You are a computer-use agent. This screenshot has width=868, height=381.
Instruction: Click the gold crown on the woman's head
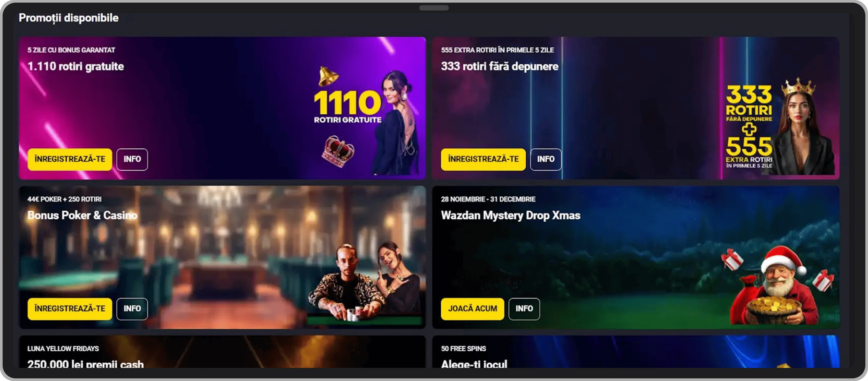click(x=798, y=87)
